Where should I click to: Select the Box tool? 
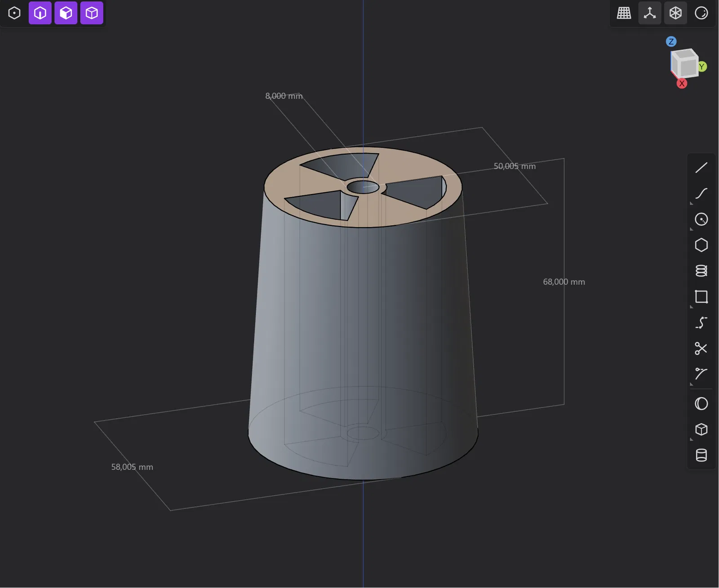(701, 430)
